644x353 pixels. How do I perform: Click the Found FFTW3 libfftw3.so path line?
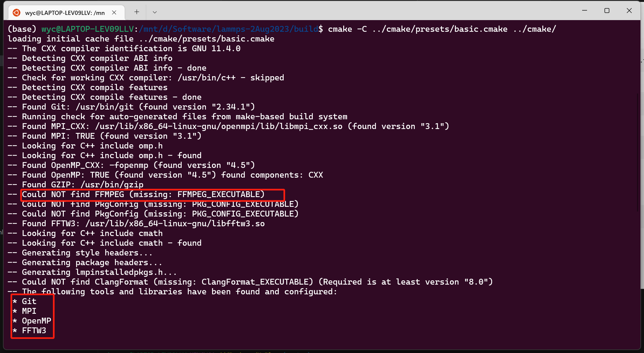tap(143, 224)
